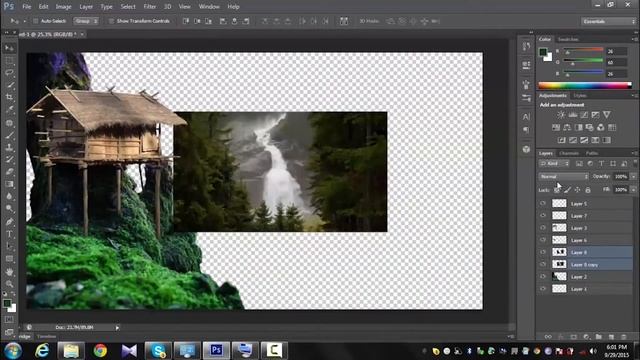Select the Rectangular Marquee tool
Image resolution: width=640 pixels, height=360 pixels.
tap(9, 61)
